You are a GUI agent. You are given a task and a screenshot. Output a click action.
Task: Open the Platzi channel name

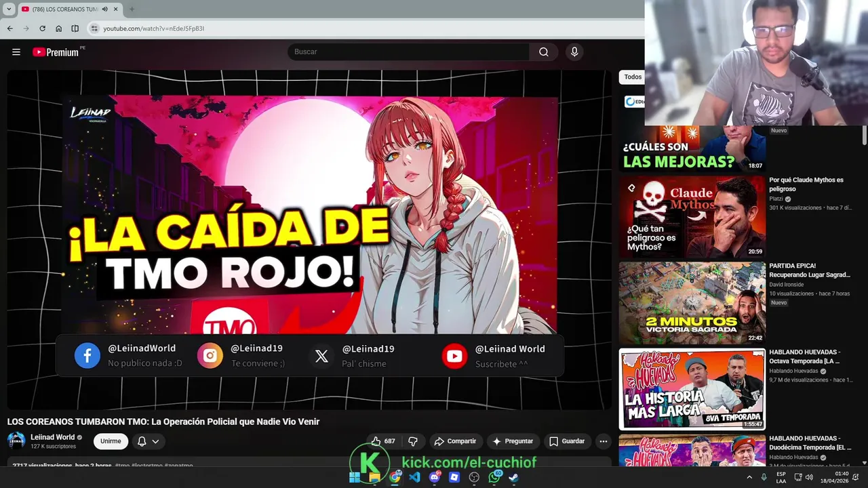click(776, 199)
